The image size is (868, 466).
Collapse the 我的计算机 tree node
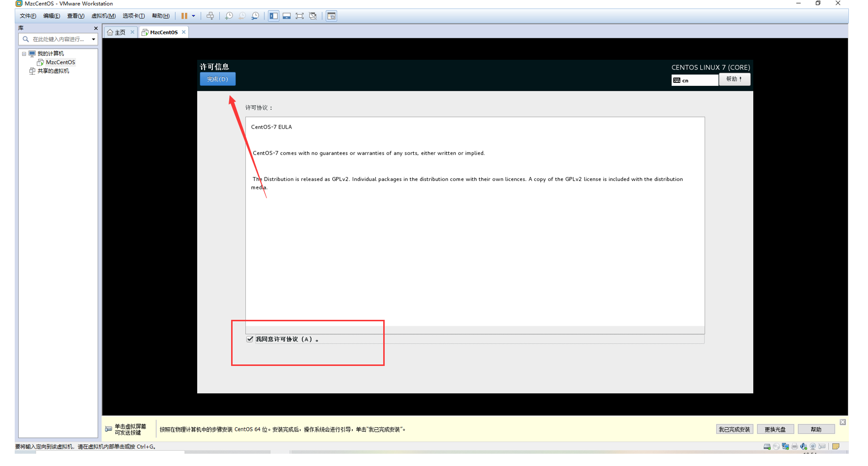24,53
